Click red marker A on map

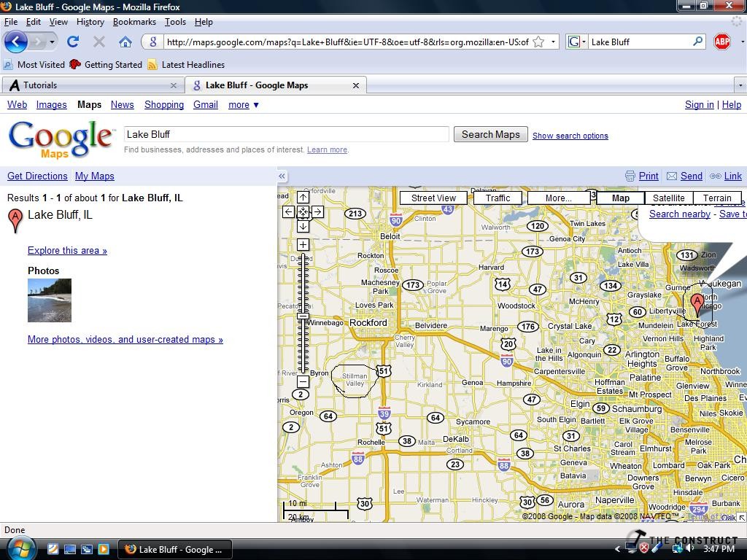[x=697, y=304]
